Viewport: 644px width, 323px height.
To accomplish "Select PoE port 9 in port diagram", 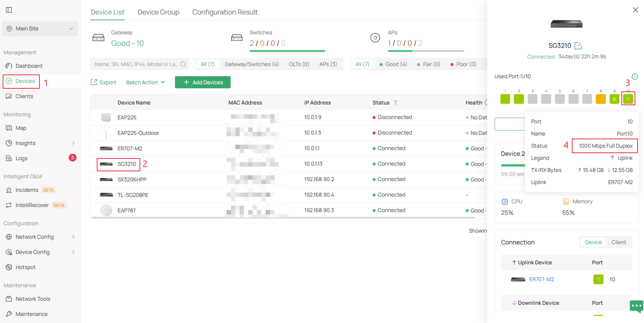I will pos(614,99).
